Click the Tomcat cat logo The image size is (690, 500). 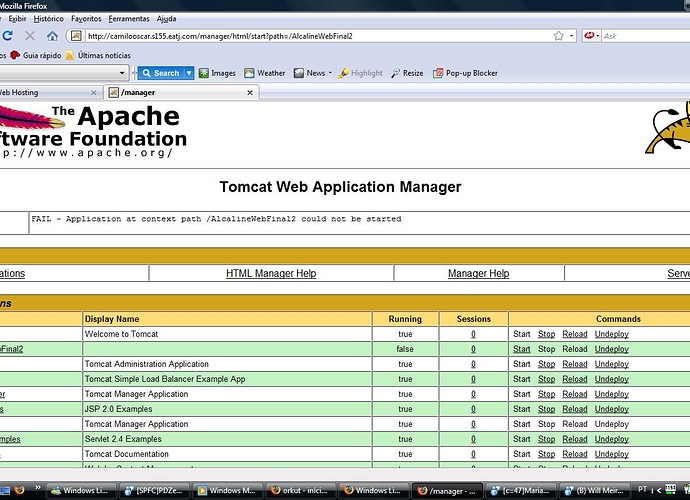click(x=668, y=128)
